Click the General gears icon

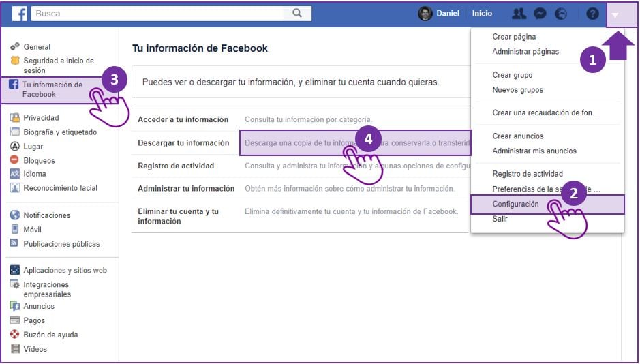click(15, 46)
